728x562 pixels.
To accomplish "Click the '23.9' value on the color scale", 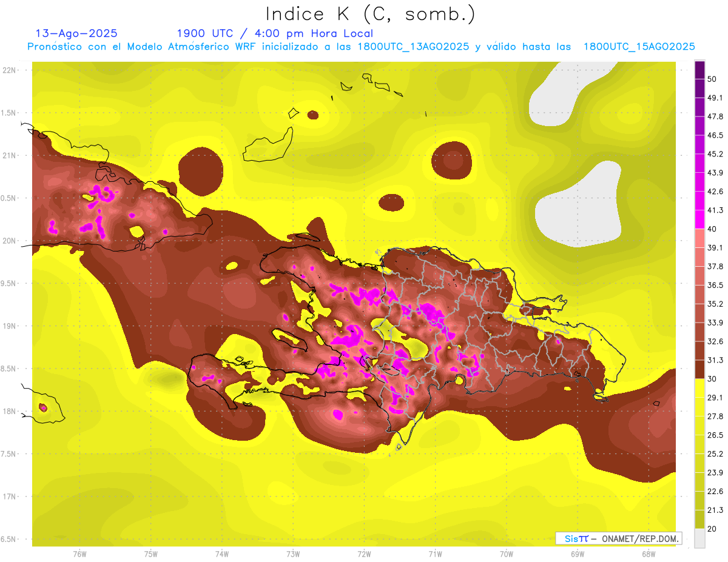I will click(x=715, y=473).
